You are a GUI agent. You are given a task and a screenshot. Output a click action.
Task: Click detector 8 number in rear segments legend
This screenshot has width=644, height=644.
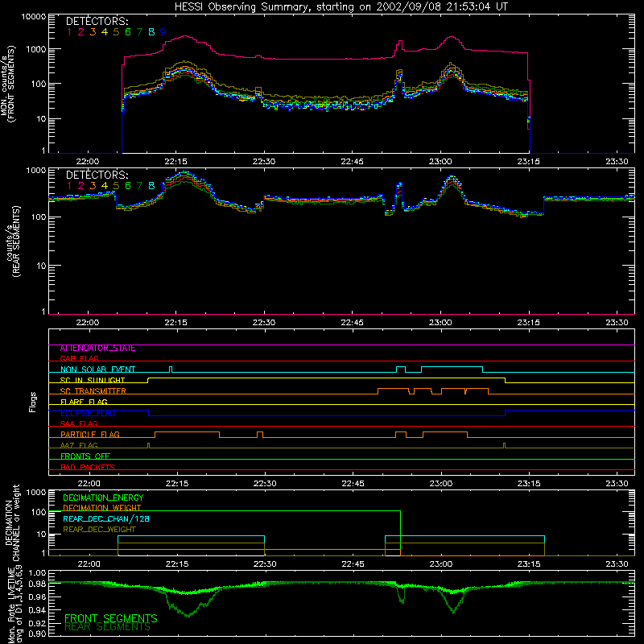pos(151,186)
